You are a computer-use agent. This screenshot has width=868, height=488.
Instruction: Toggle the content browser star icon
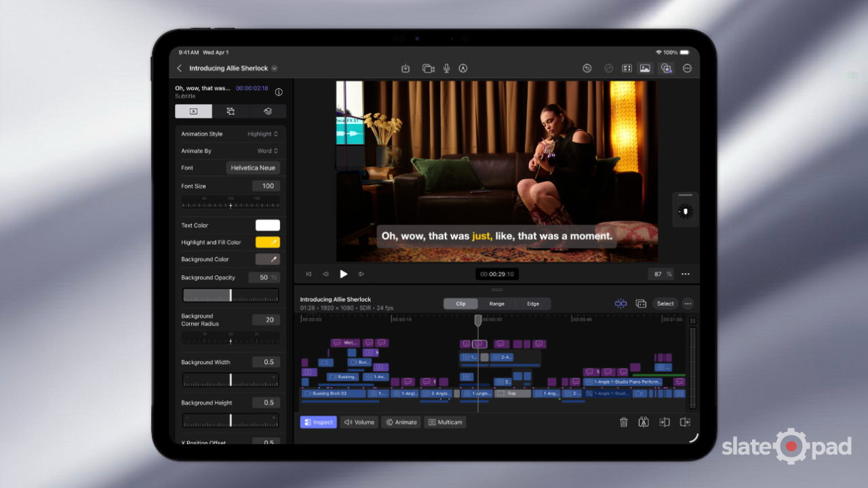[x=666, y=68]
